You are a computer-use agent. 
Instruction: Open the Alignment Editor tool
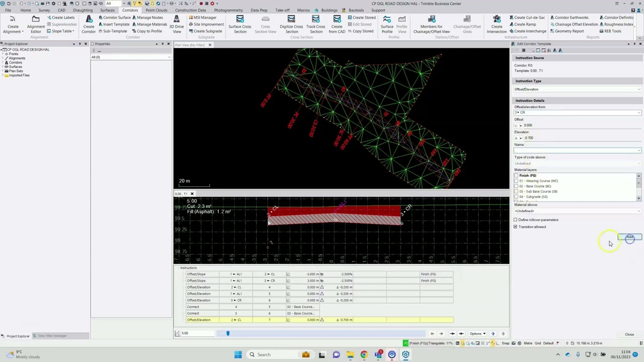[36, 24]
